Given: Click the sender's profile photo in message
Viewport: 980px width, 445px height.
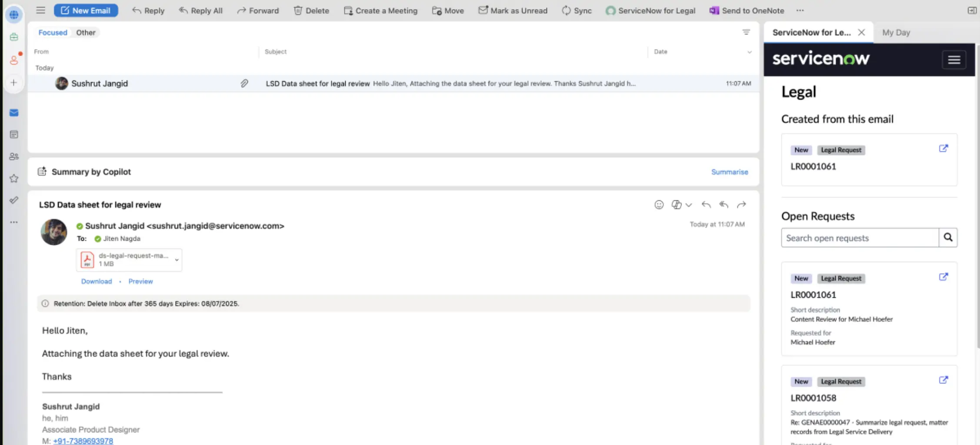Looking at the screenshot, I should tap(54, 232).
